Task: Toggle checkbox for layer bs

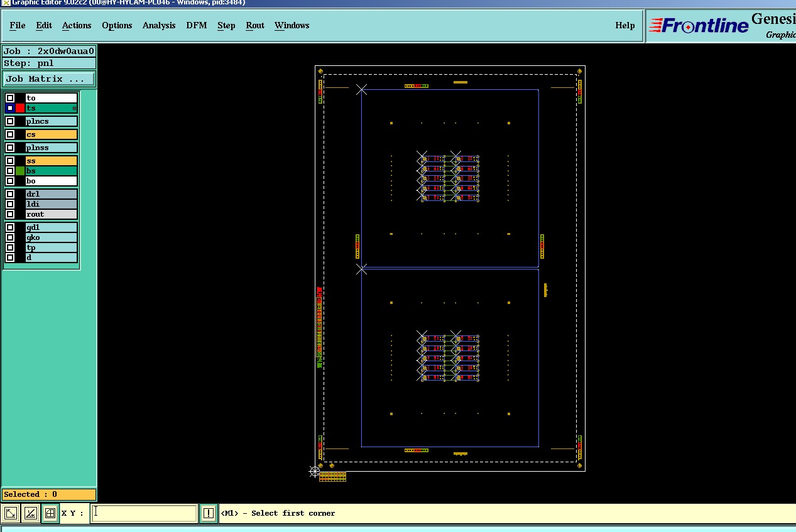Action: tap(10, 171)
